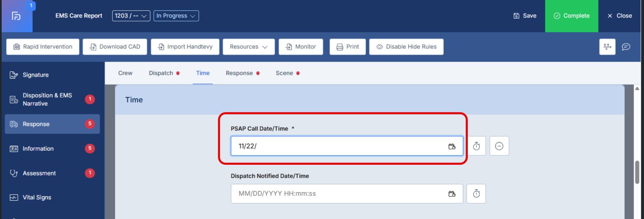Switch to the Dispatch tab
This screenshot has width=644, height=219.
pos(161,73)
